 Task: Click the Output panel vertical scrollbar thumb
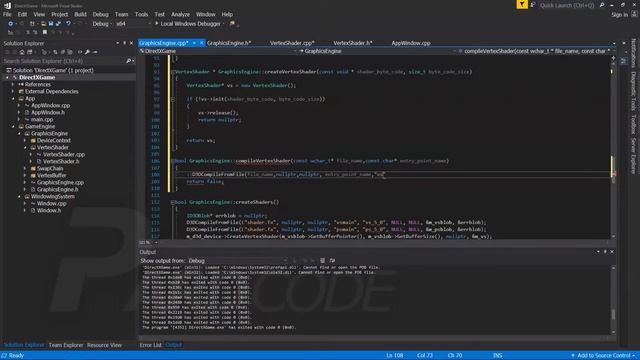coord(613,314)
